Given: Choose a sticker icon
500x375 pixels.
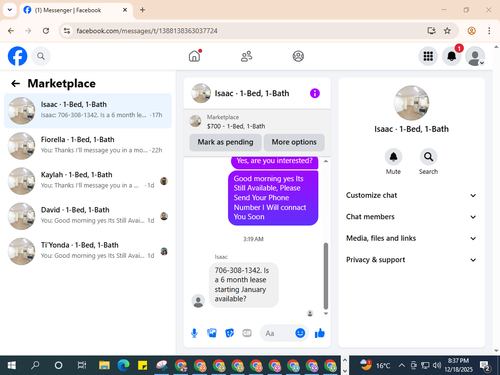Looking at the screenshot, I should pos(230,333).
